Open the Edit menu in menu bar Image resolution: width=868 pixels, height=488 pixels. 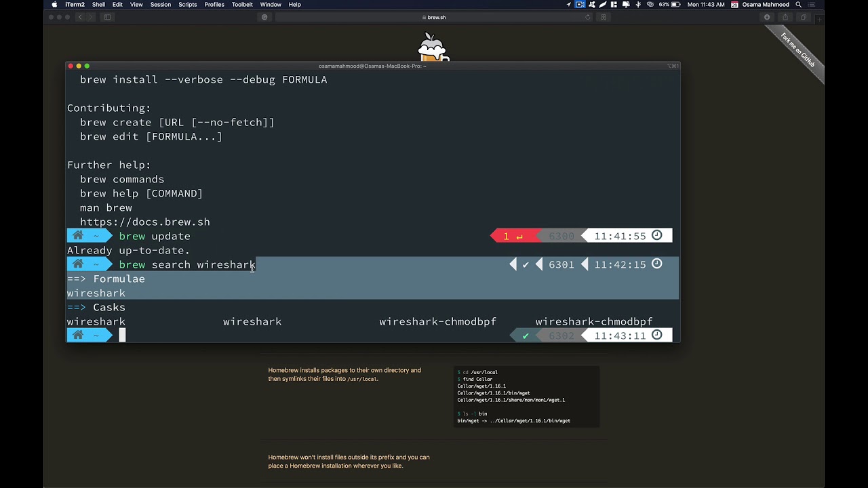[x=117, y=5]
